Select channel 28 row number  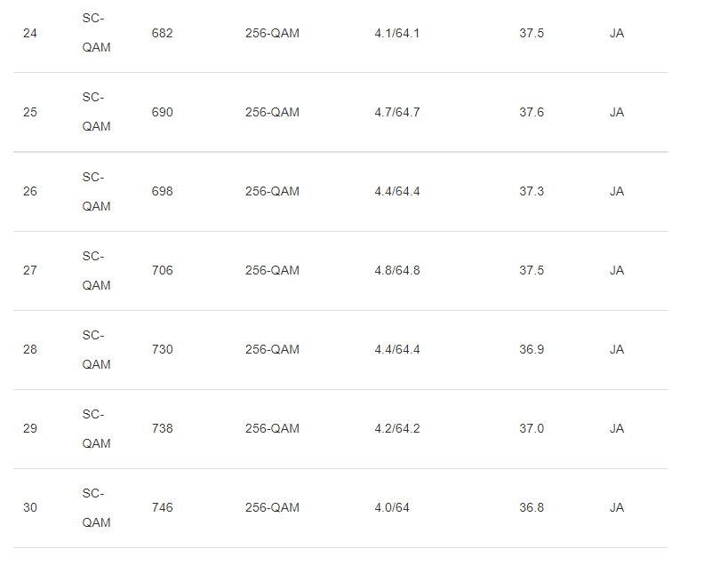30,350
